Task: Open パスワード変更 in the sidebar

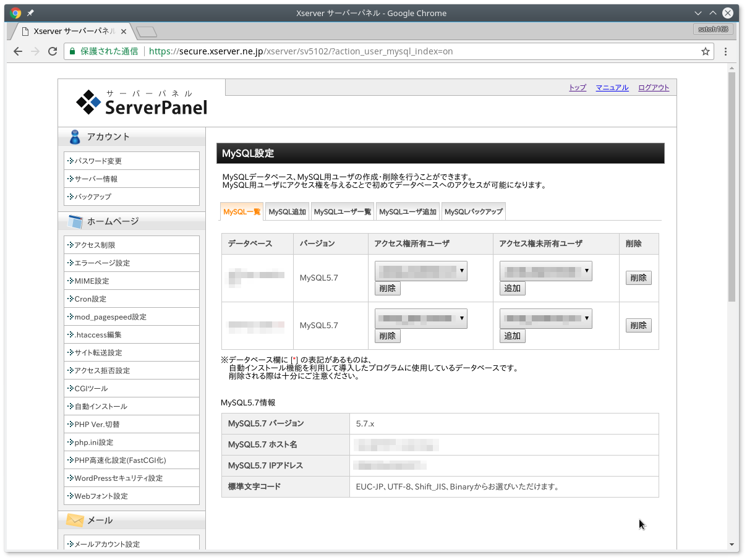Action: coord(132,161)
